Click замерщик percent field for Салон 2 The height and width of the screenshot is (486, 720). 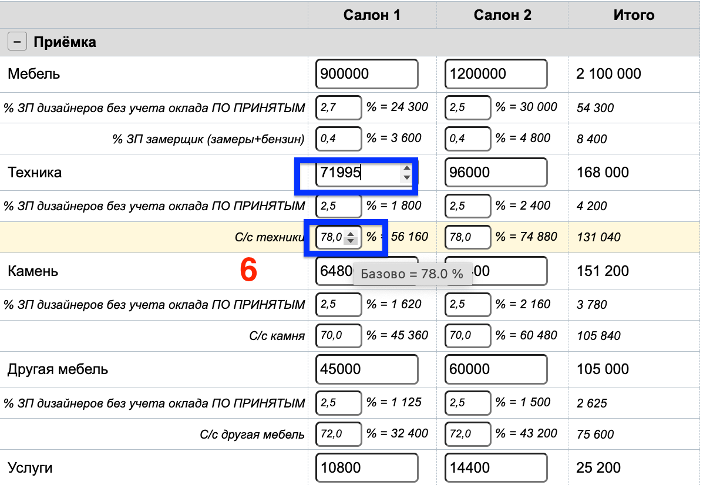(468, 139)
